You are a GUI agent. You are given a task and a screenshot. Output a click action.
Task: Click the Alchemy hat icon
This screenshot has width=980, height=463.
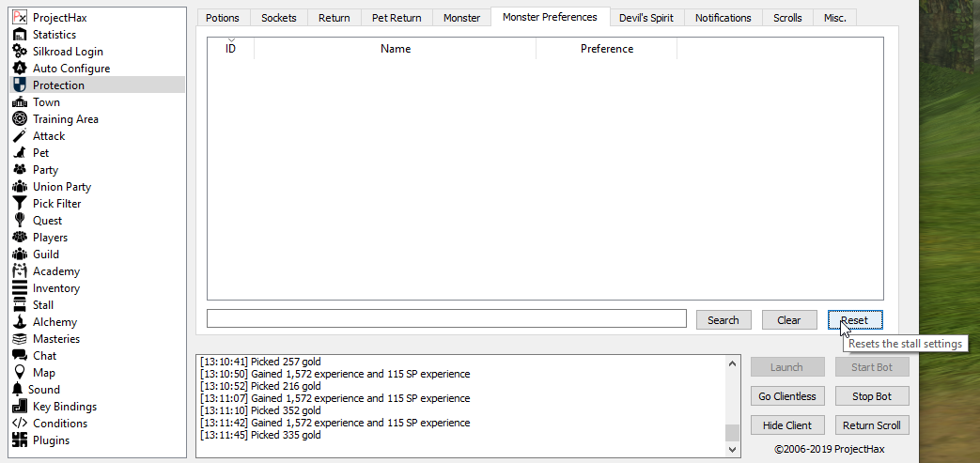[x=19, y=322]
